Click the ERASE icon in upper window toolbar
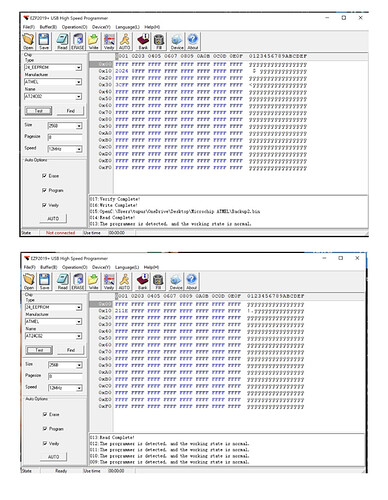Screen dimensions: 388x500 coord(78,41)
